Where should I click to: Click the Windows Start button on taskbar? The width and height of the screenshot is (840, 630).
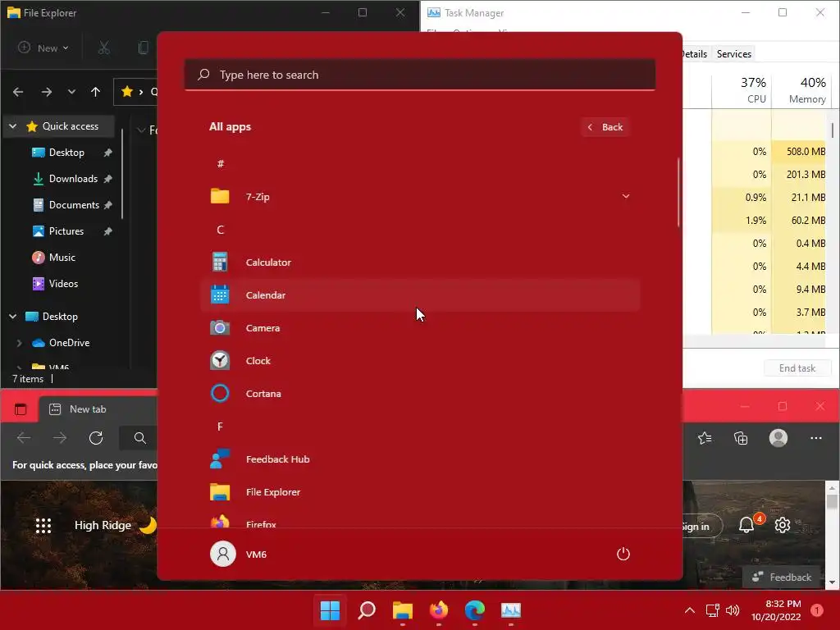click(330, 609)
